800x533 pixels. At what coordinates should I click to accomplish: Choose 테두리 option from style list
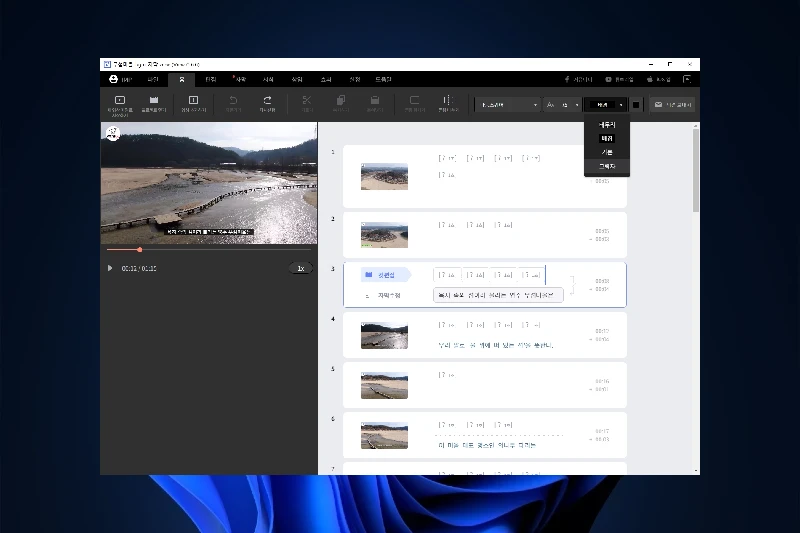[x=607, y=124]
